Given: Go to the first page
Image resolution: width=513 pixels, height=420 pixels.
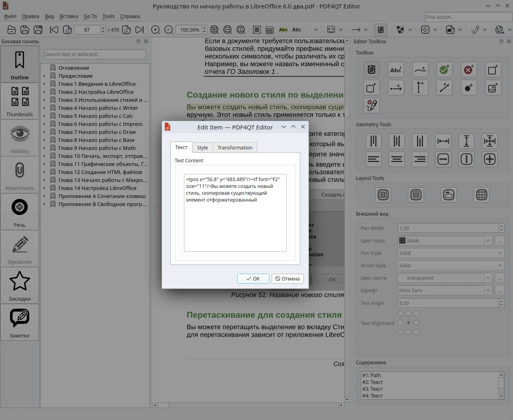Looking at the screenshot, I should (x=54, y=30).
